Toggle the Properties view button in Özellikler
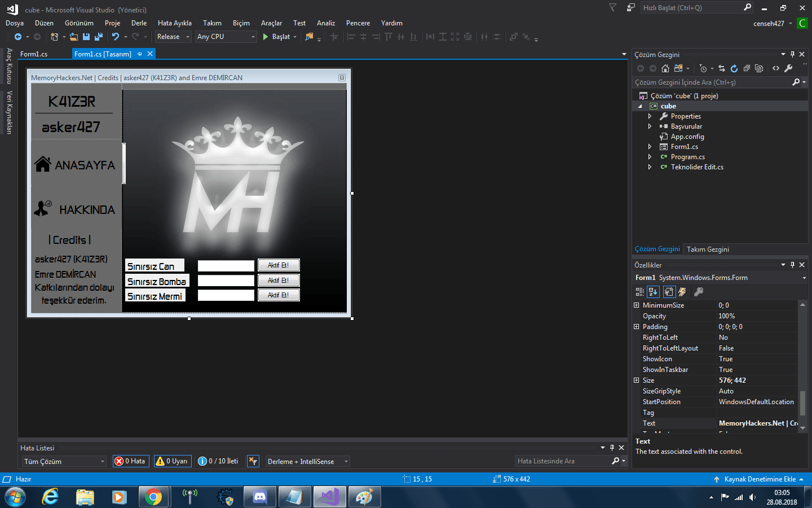Viewport: 812px width, 508px height. pyautogui.click(x=669, y=292)
